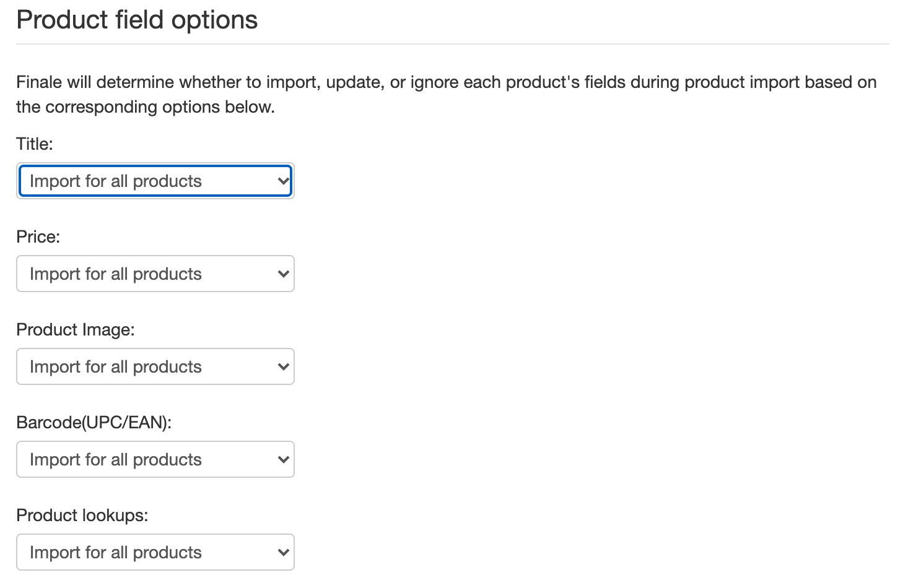Click the chevron arrow in Title select
Image resolution: width=903 pixels, height=588 pixels.
click(x=283, y=181)
